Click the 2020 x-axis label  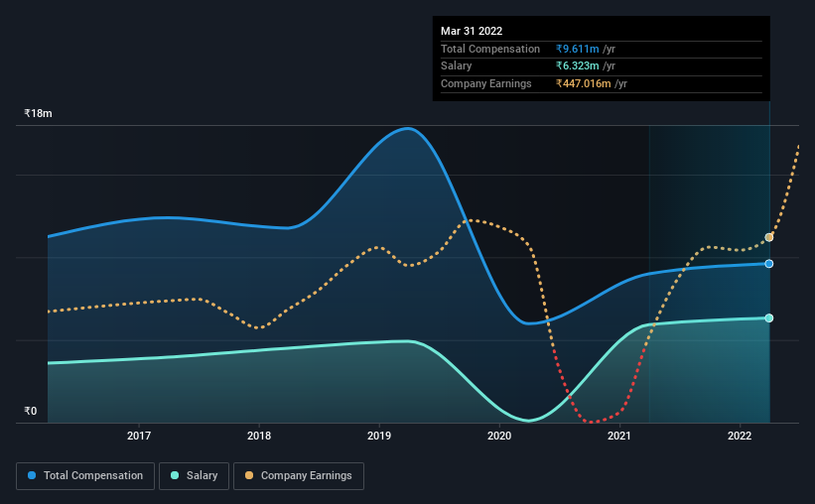coord(499,436)
